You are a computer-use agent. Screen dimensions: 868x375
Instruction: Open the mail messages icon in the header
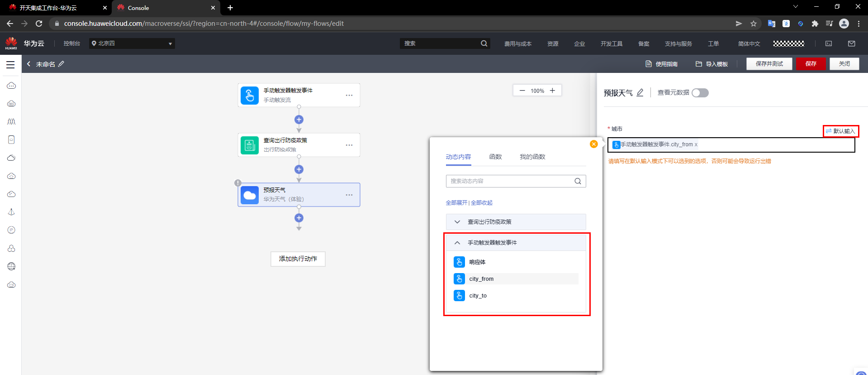click(851, 43)
